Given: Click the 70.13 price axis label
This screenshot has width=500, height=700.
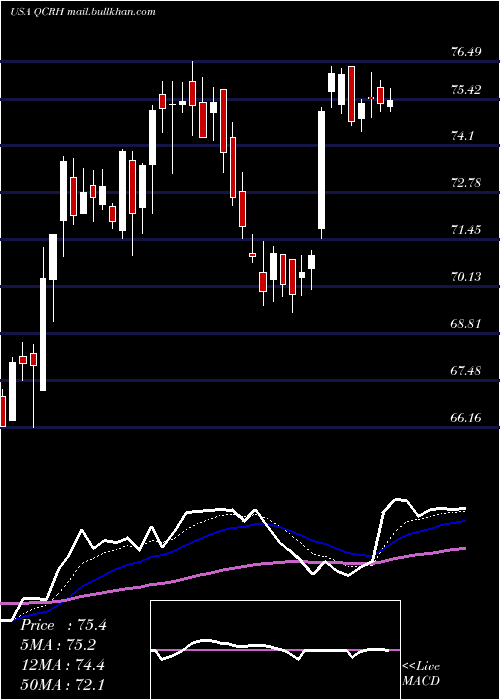Looking at the screenshot, I should (466, 277).
